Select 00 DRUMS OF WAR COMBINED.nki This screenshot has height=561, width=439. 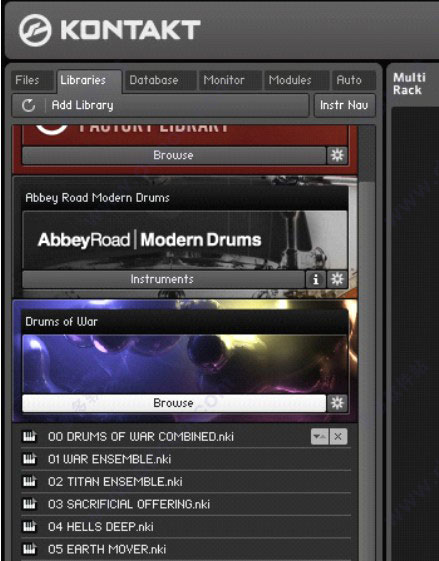(141, 436)
